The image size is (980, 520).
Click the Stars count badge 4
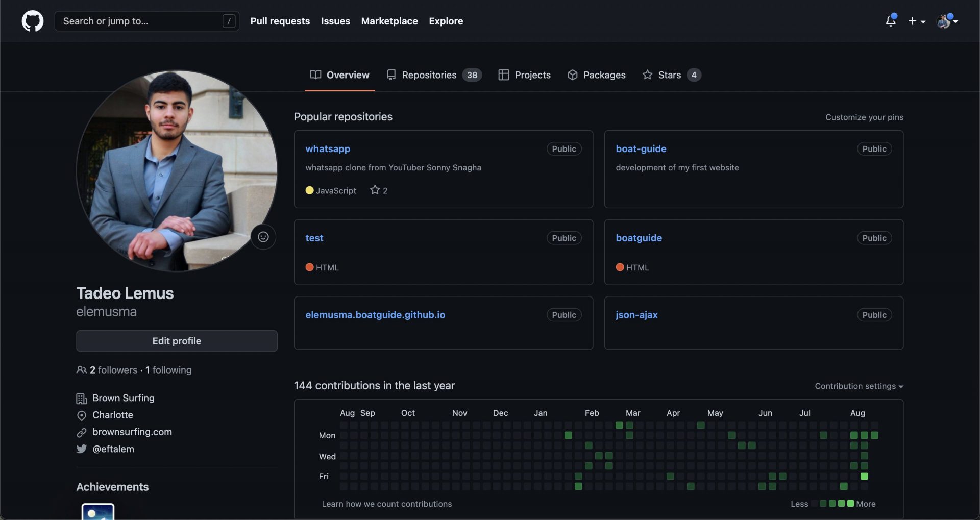coord(694,75)
